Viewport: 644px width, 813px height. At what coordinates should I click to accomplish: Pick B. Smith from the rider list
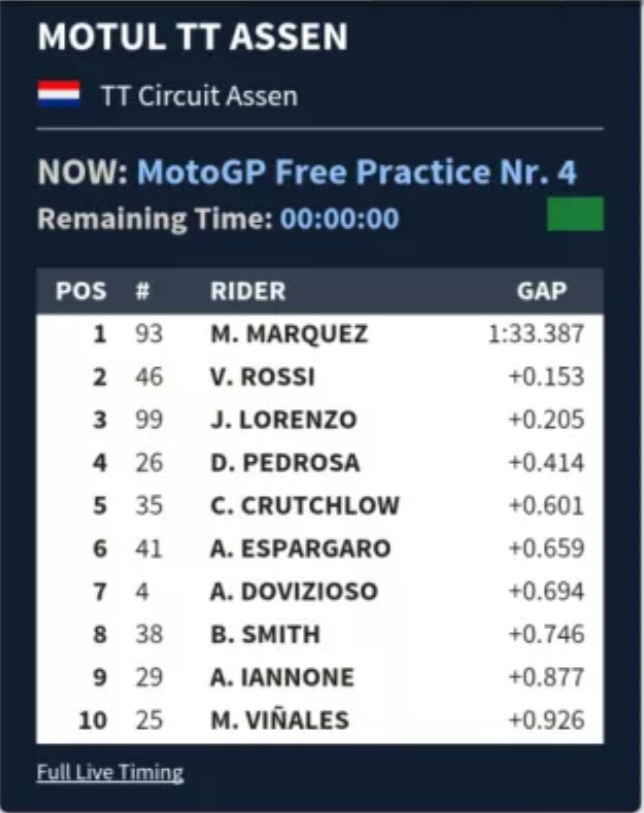[x=265, y=634]
